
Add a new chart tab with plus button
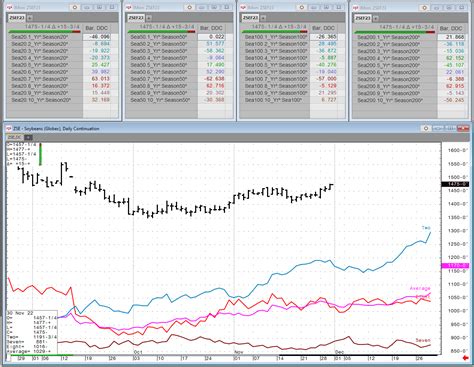click(x=29, y=137)
